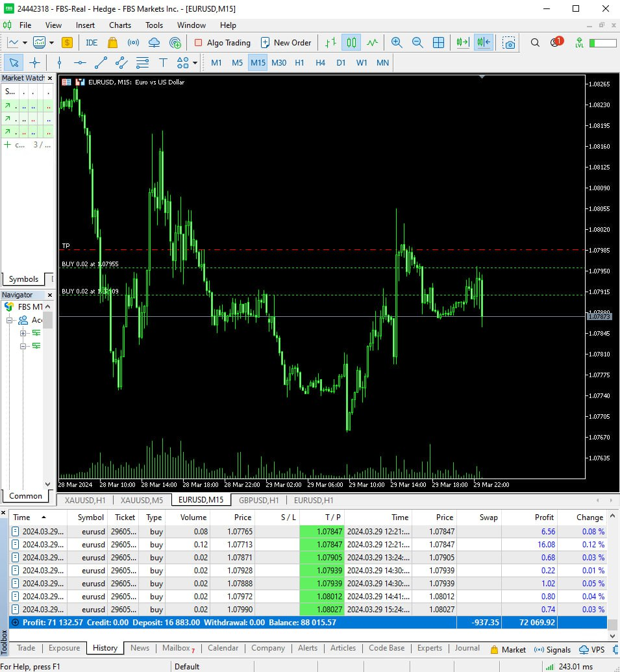Open the VPS link in toolbox bar
This screenshot has height=672, width=620.
(x=591, y=650)
